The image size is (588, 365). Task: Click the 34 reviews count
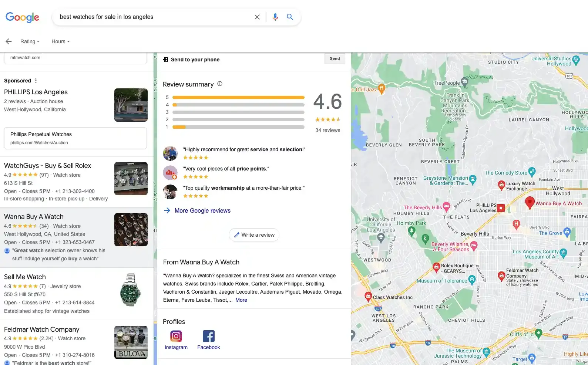(x=327, y=130)
